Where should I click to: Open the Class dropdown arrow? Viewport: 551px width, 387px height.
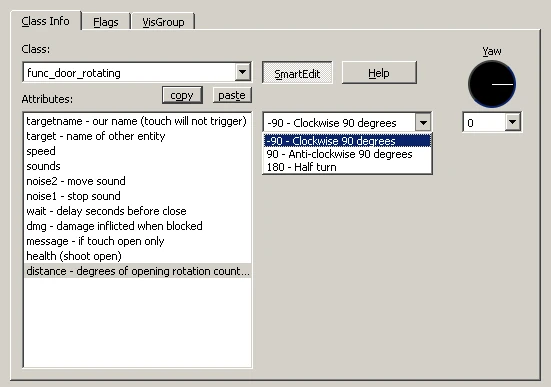click(x=242, y=72)
